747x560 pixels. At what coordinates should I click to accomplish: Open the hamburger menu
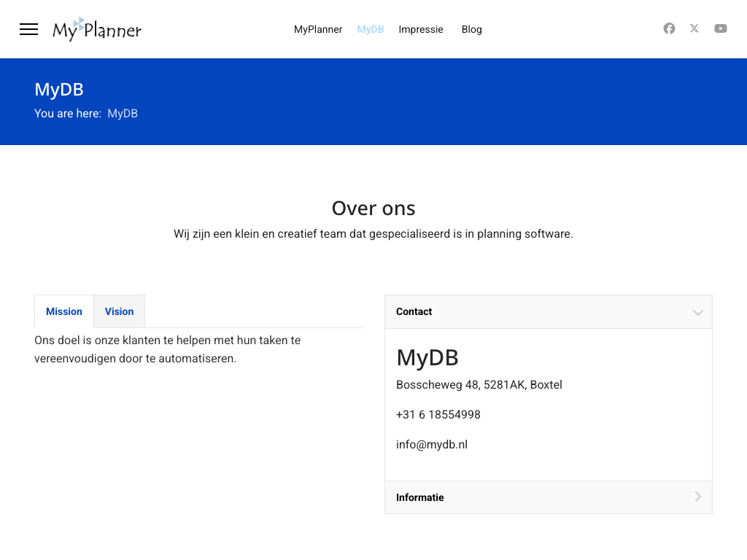tap(28, 29)
